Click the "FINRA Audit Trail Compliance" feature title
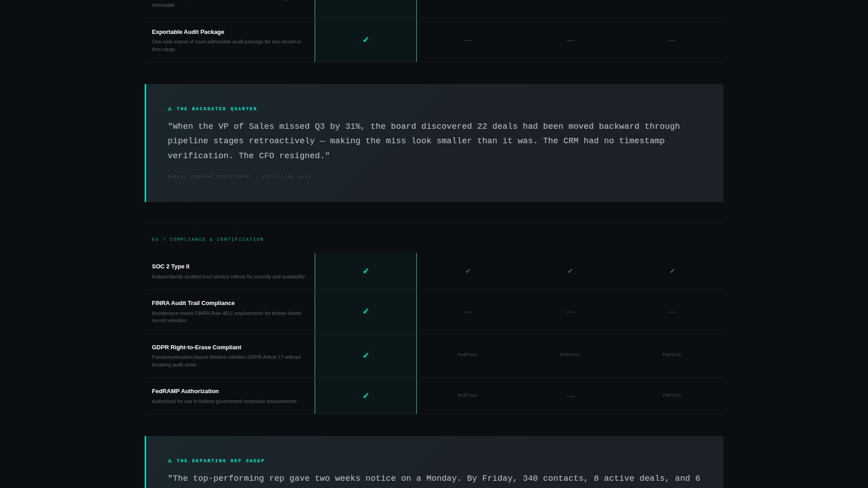 point(193,303)
